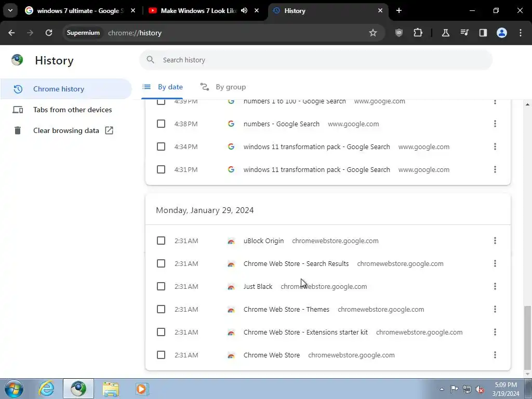Select checkbox for Chrome Web Store Themes
This screenshot has height=399, width=532.
click(x=161, y=310)
